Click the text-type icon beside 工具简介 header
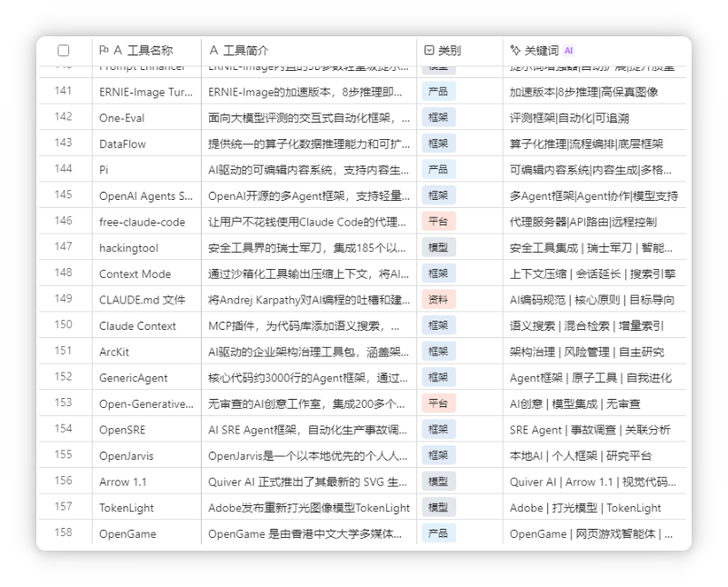 click(214, 50)
